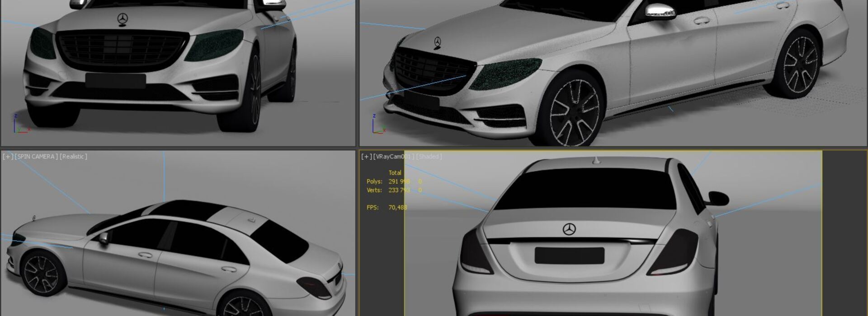Open the Realistic shading label menu

pos(74,157)
